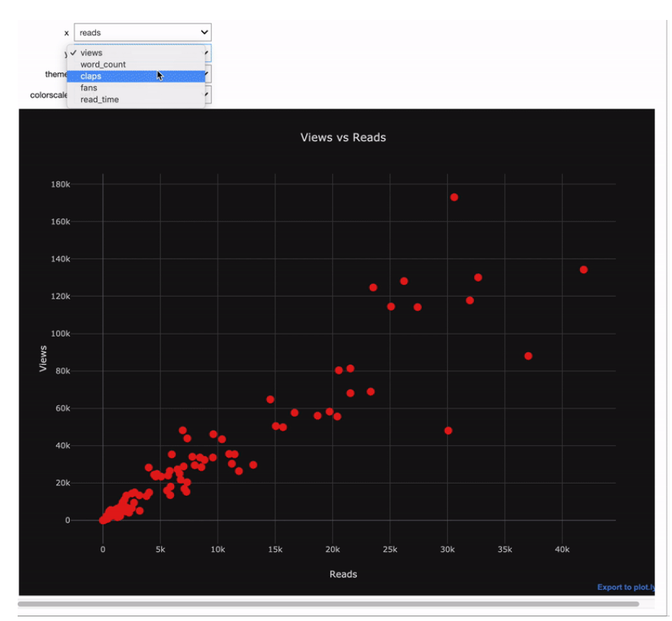Click the Reads x-axis title
672x621 pixels.
point(343,574)
